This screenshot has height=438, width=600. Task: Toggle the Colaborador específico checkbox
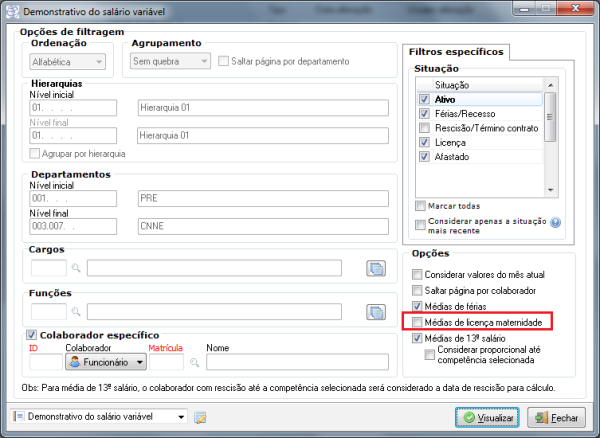tap(32, 335)
